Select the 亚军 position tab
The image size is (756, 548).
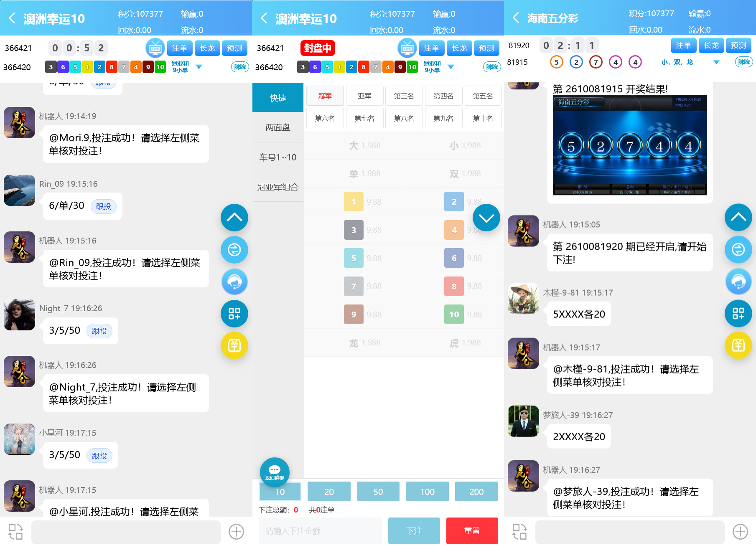(364, 96)
